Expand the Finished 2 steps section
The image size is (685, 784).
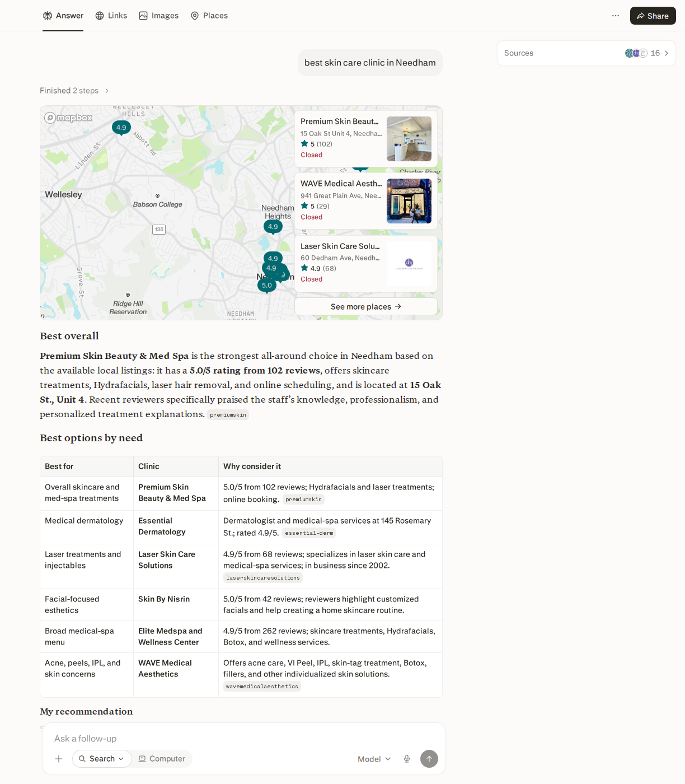[x=74, y=91]
